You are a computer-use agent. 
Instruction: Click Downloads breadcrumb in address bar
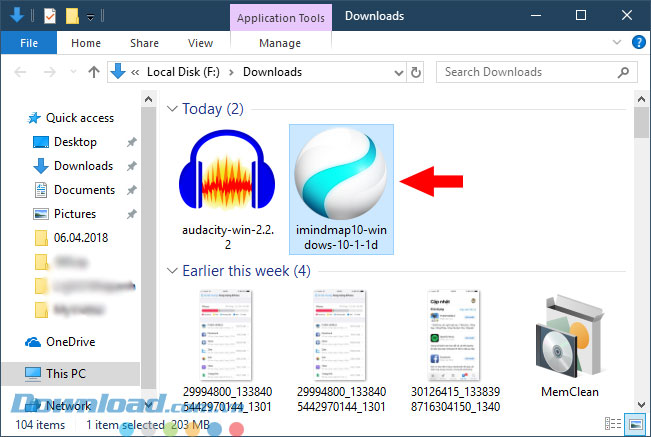pyautogui.click(x=272, y=72)
